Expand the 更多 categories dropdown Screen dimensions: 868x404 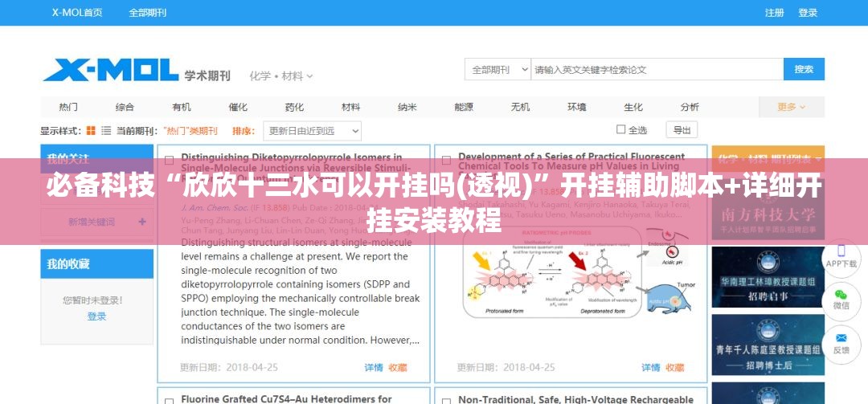791,107
